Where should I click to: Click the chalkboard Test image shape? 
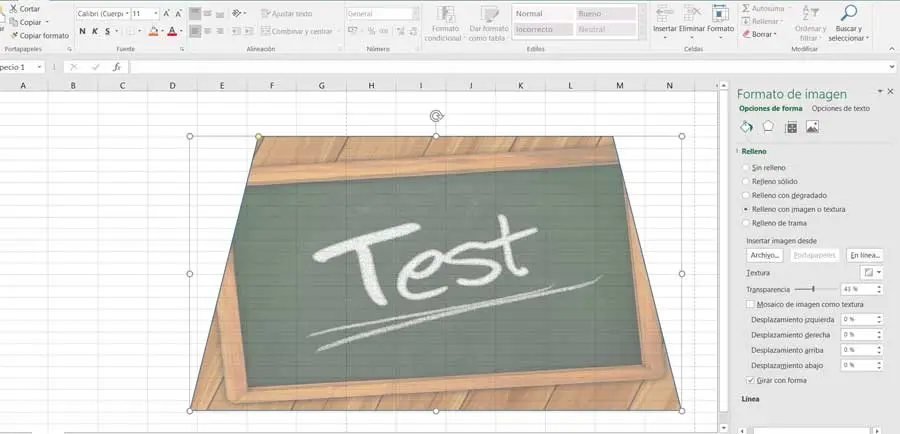tap(436, 273)
